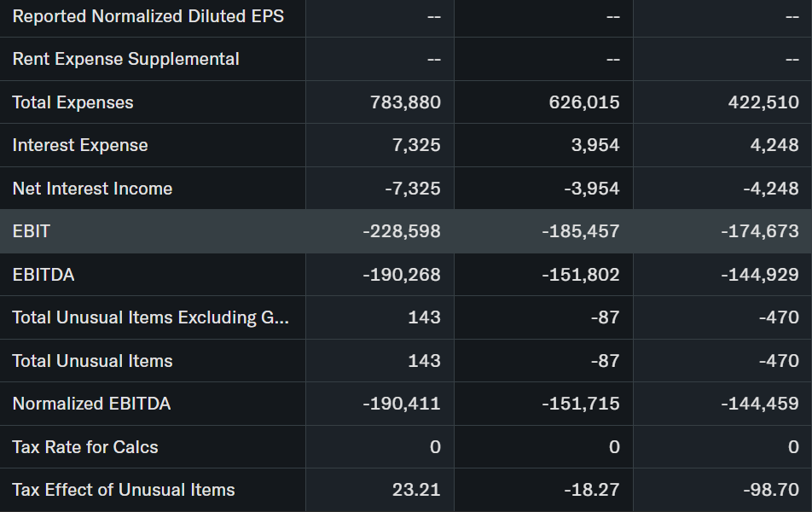
Task: Click the Net Interest Income label
Action: click(x=92, y=189)
